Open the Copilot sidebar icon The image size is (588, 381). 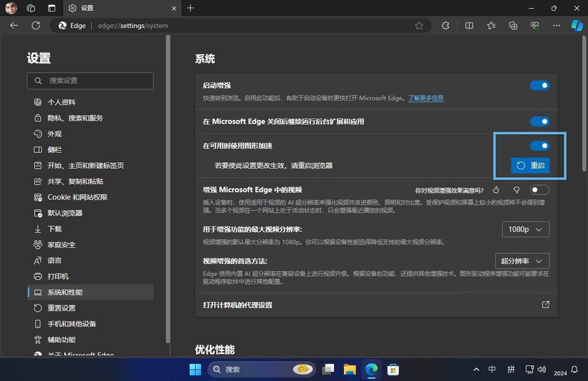tap(577, 25)
